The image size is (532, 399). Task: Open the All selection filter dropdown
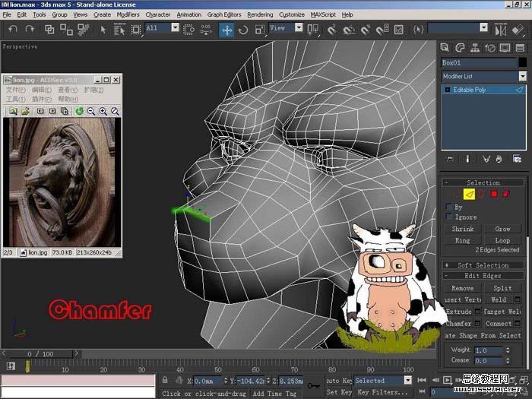click(x=175, y=27)
